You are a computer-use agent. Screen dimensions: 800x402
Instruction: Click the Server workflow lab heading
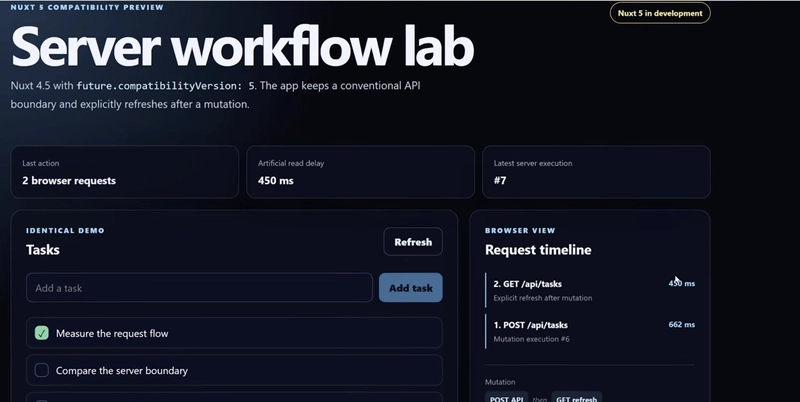point(242,46)
